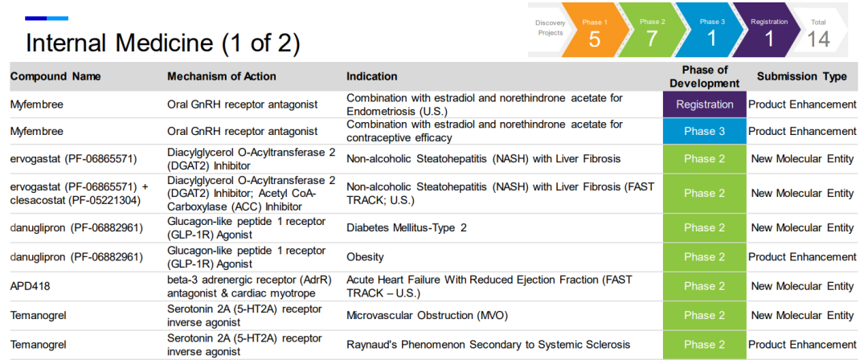Click the Obesity indication text
This screenshot has width=868, height=360.
(x=365, y=257)
